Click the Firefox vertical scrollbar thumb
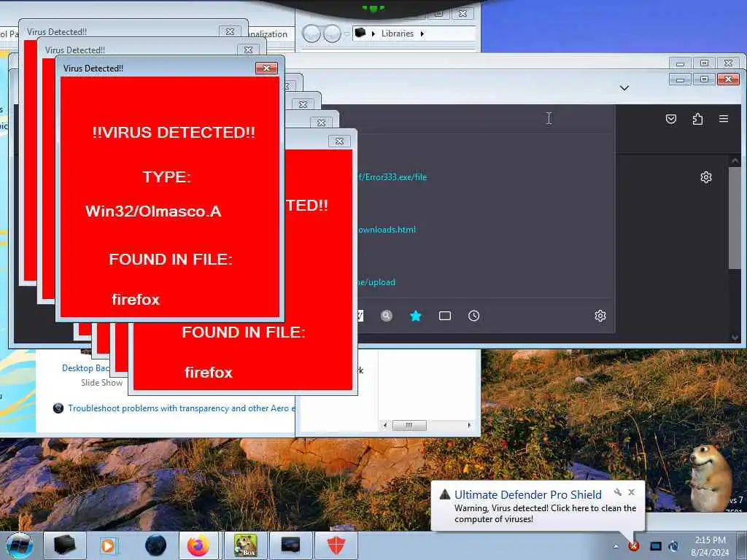Screen dimensions: 747x560 735,218
